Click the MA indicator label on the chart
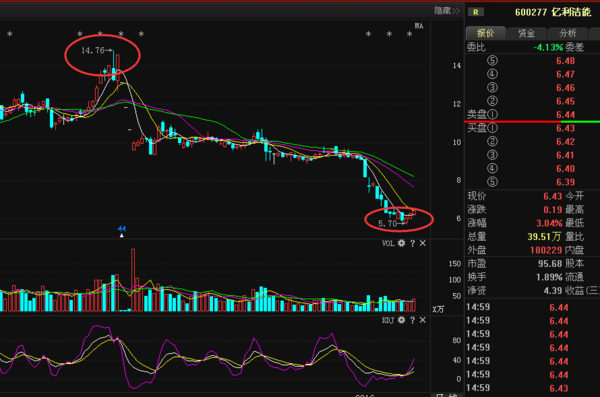600x397 pixels. [x=419, y=26]
